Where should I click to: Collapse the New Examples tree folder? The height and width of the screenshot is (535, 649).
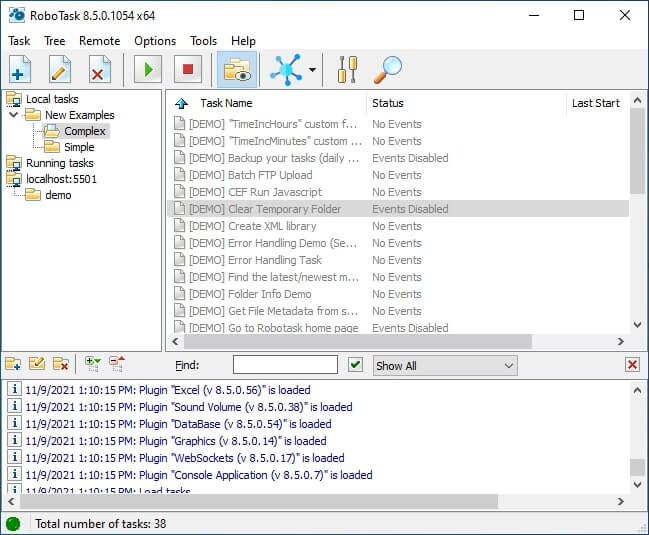(14, 115)
